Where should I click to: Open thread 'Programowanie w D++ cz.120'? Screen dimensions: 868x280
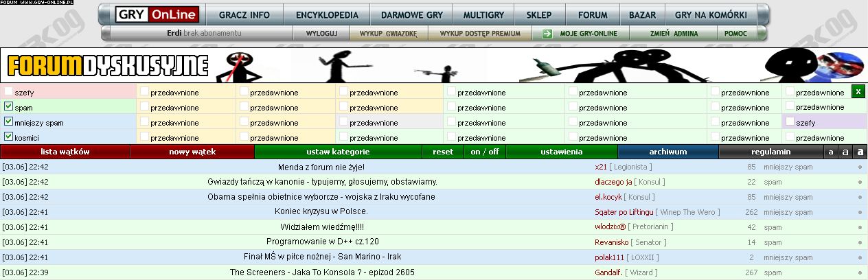322,242
